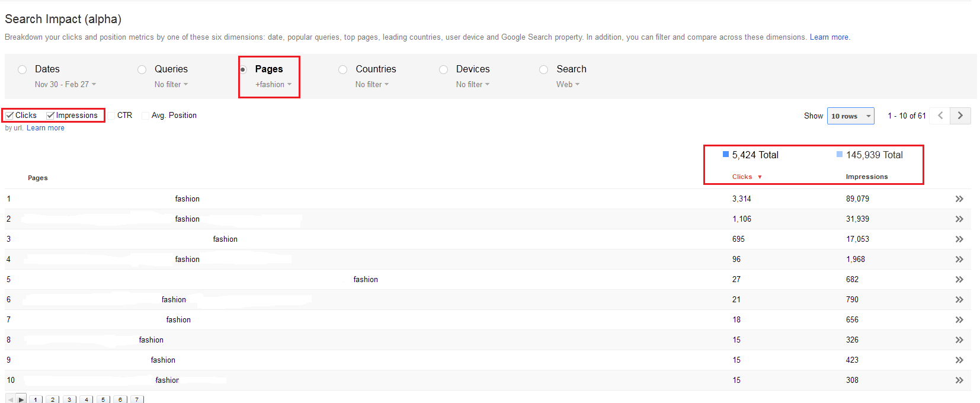The image size is (980, 403).
Task: Sort table by Impressions column header
Action: pyautogui.click(x=866, y=177)
